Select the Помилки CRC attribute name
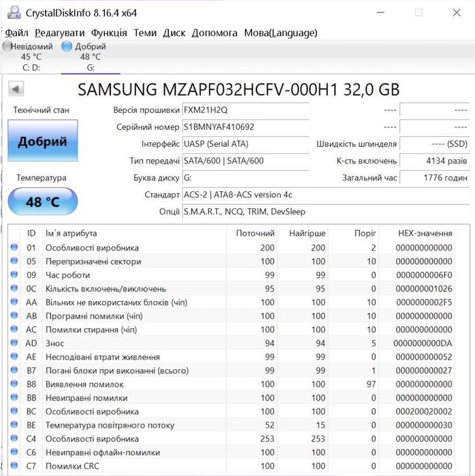Viewport: 475px width, 476px height. point(72,466)
